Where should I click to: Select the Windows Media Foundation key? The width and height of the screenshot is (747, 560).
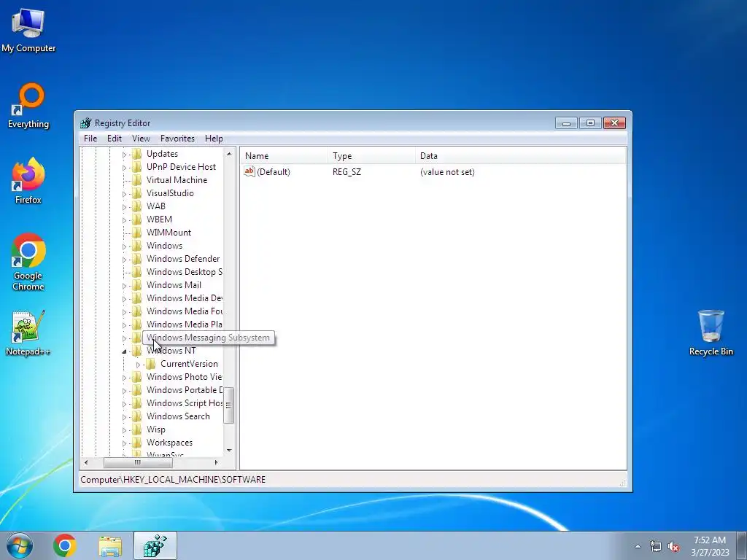tap(185, 311)
